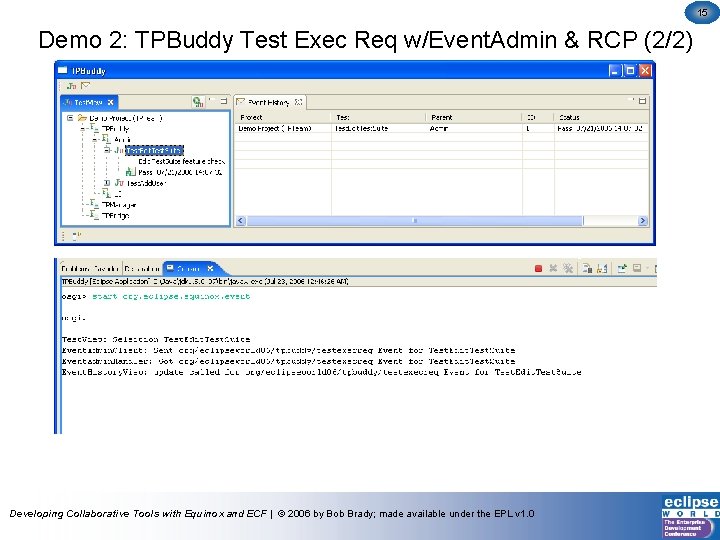Click the Event History left scroll arrow
720x540 pixels.
241,221
